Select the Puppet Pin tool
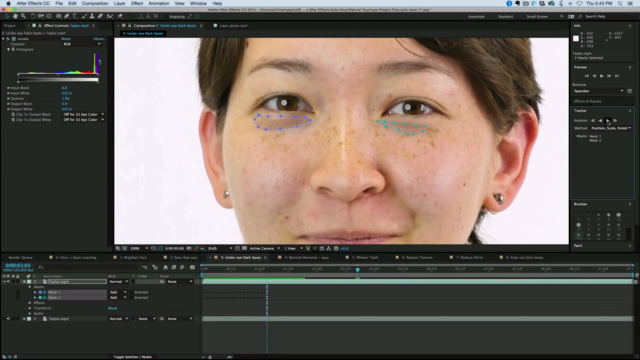The height and width of the screenshot is (360, 640). pos(120,16)
